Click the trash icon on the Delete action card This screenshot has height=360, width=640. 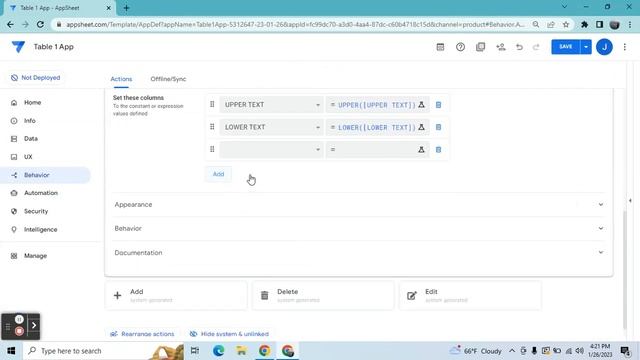click(264, 295)
